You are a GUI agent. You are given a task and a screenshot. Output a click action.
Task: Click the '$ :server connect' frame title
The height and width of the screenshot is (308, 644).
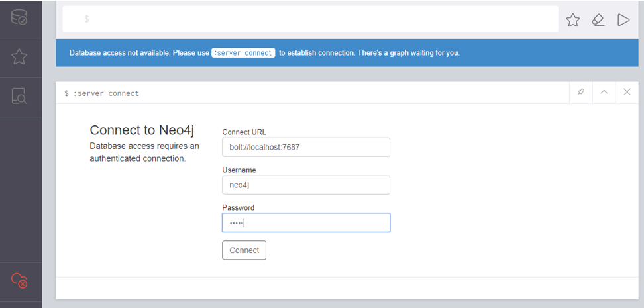pos(101,93)
